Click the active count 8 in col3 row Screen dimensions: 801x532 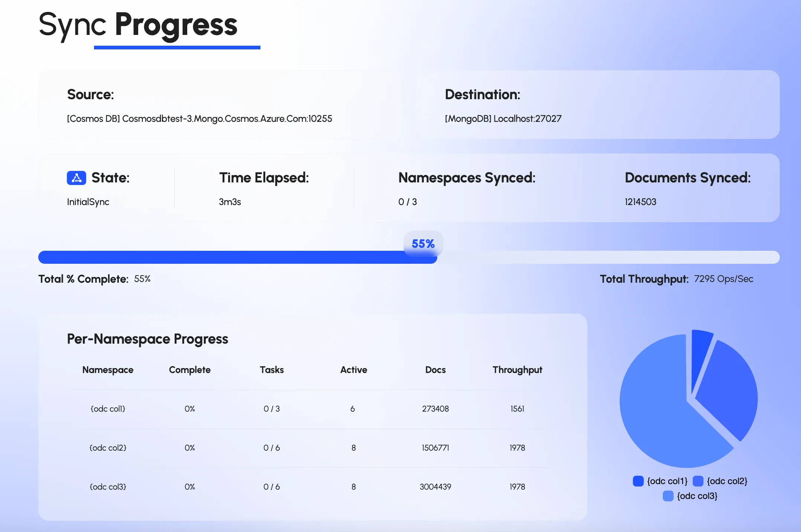pyautogui.click(x=354, y=487)
